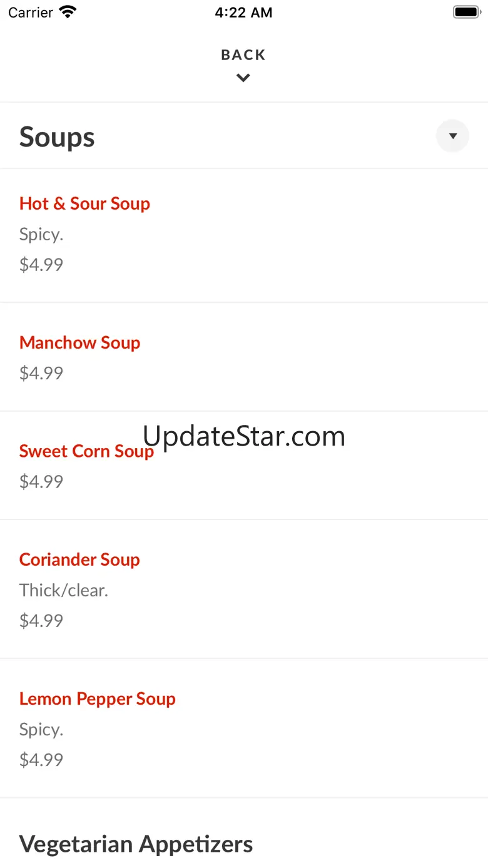488x868 pixels.
Task: Click the Manchow Soup $4.99 price
Action: [x=41, y=373]
